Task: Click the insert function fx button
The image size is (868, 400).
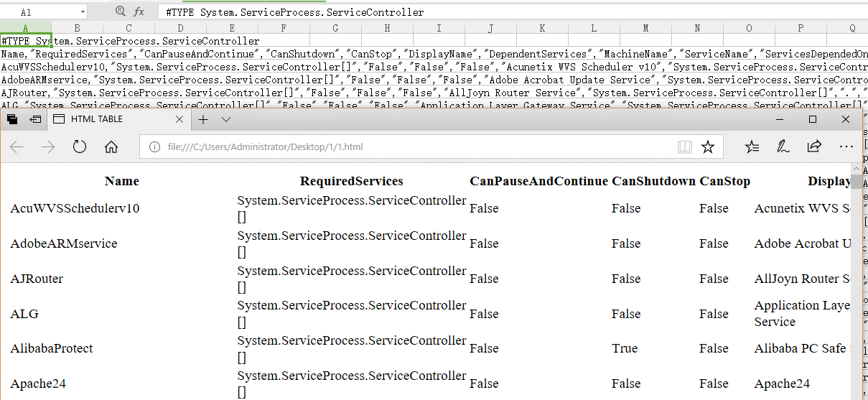Action: [x=139, y=12]
